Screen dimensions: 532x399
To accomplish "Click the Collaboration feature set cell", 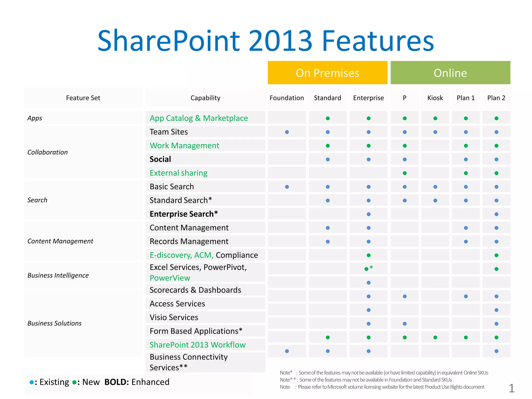I will [x=48, y=152].
